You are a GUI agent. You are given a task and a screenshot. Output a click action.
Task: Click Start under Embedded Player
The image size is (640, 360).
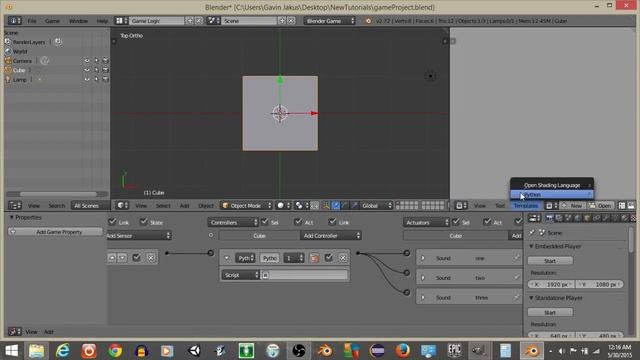[x=550, y=261]
